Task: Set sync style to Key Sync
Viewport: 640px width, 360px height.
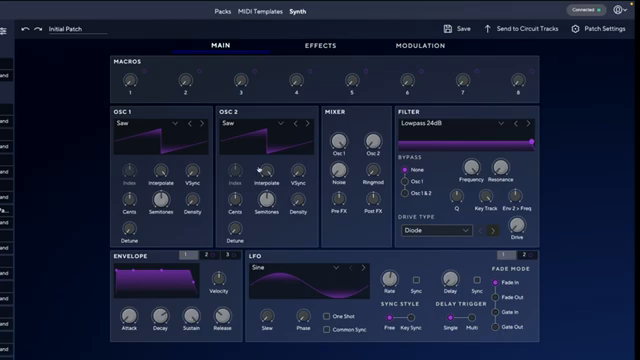Action: pyautogui.click(x=411, y=318)
